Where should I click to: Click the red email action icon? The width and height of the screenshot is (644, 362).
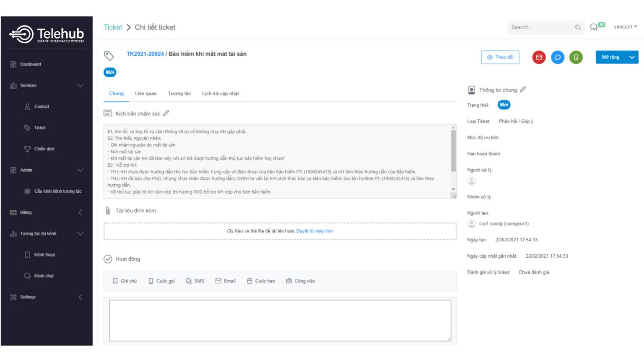[539, 57]
